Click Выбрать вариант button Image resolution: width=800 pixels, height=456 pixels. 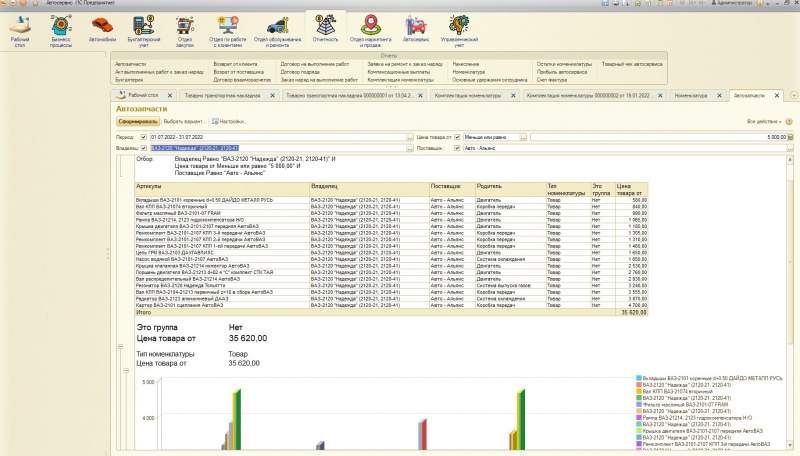click(x=184, y=121)
